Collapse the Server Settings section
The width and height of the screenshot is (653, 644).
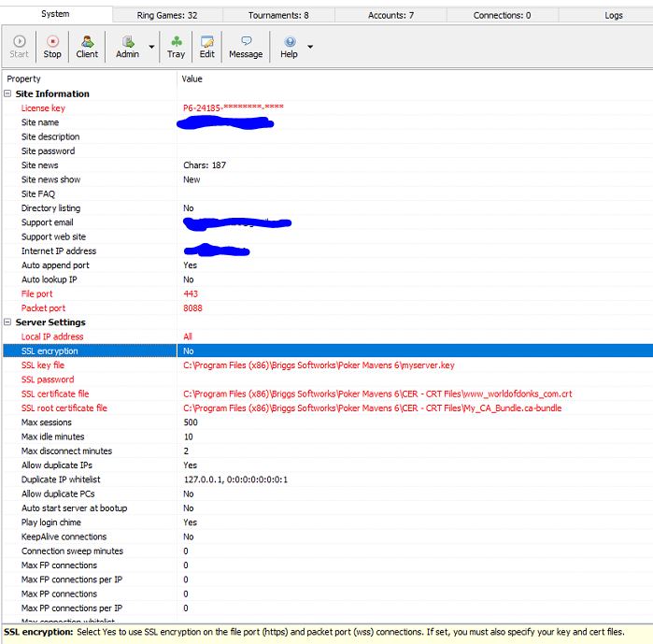point(8,322)
